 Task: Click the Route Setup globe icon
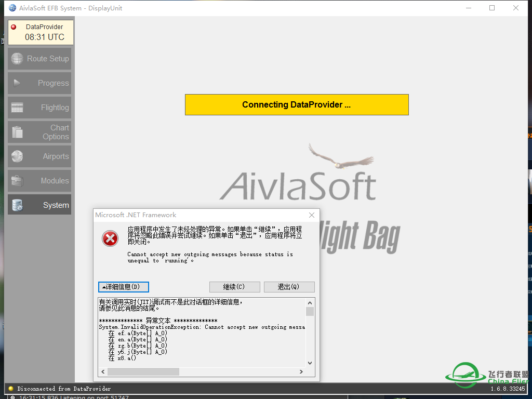pyautogui.click(x=18, y=59)
